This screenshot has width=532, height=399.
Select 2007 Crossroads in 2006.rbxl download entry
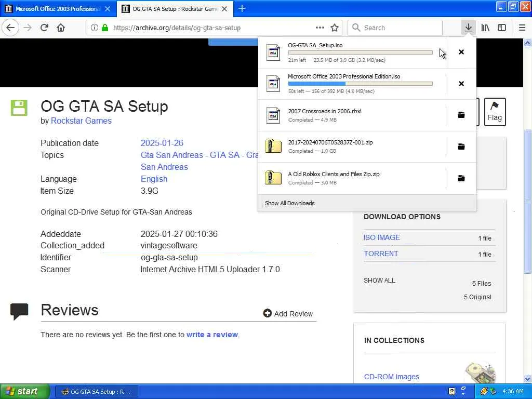tap(352, 115)
